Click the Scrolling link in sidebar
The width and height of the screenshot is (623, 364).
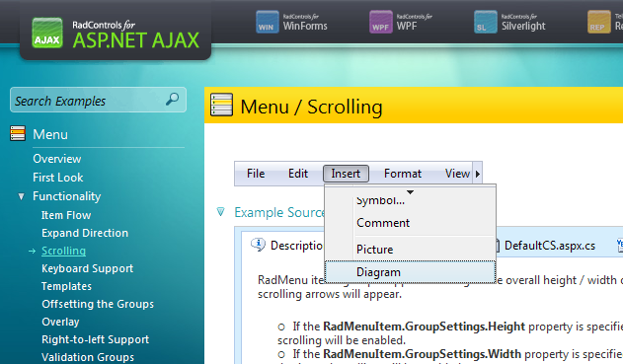click(63, 251)
